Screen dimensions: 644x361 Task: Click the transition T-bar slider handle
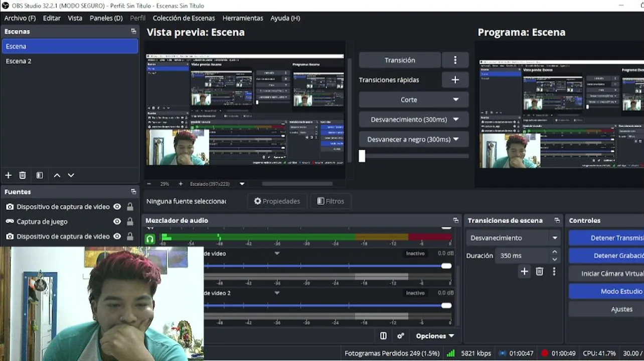[362, 156]
